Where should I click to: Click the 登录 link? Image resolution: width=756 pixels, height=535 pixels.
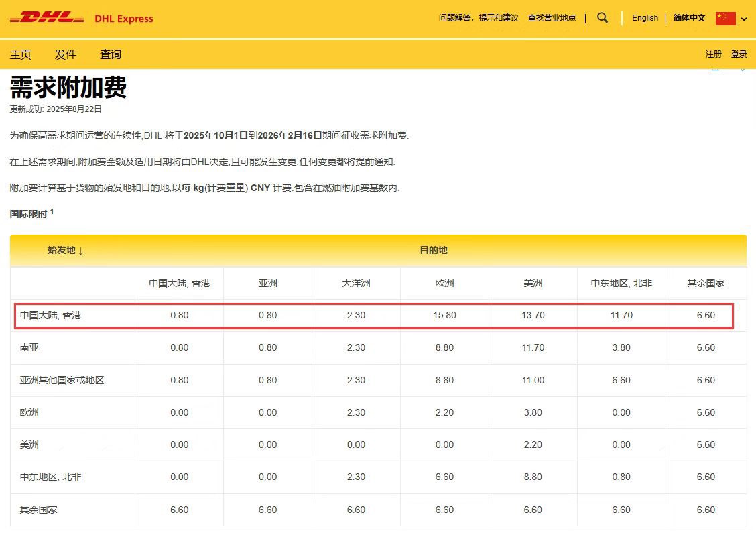point(739,54)
